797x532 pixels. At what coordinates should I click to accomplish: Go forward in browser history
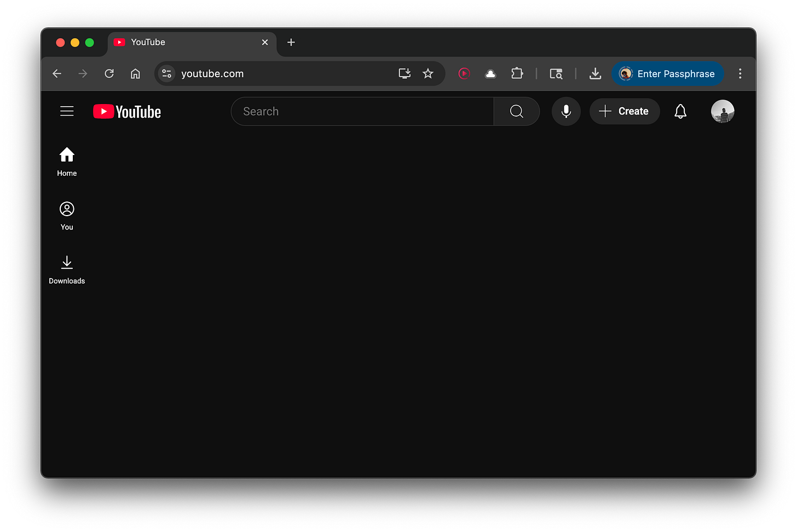click(83, 73)
